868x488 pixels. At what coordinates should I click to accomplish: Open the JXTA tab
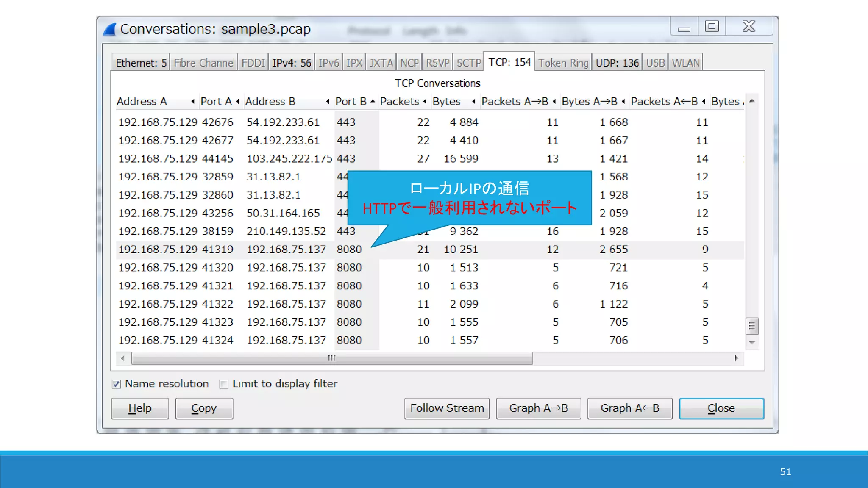pos(381,63)
